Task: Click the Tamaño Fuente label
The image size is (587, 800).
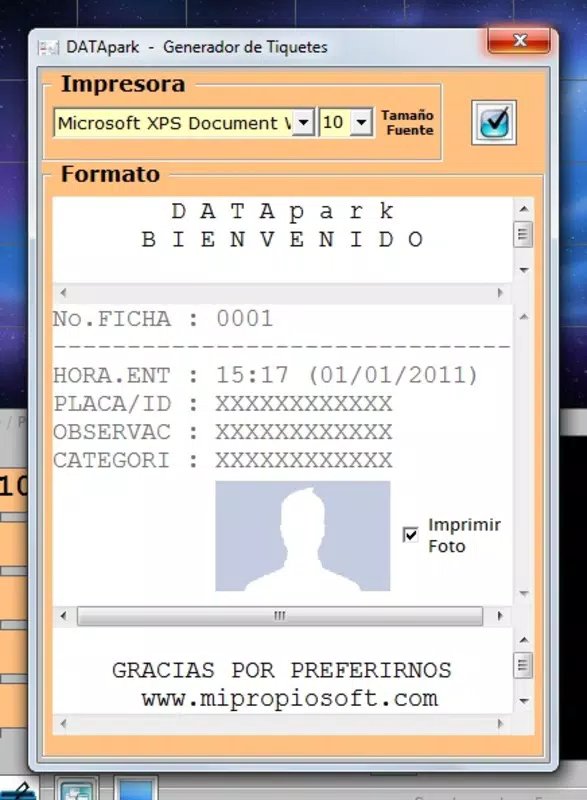Action: tap(407, 122)
